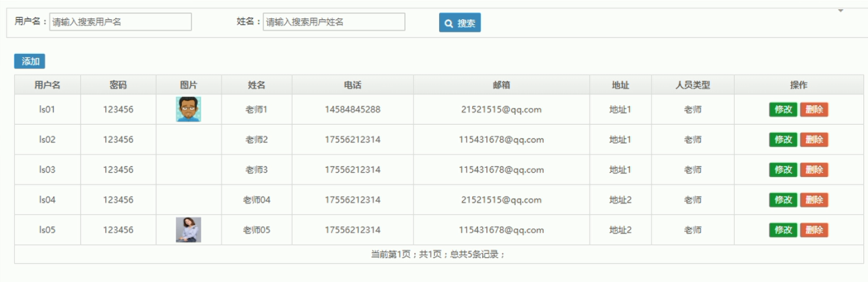Select email cell in ls02 row
868x282 pixels.
click(501, 139)
